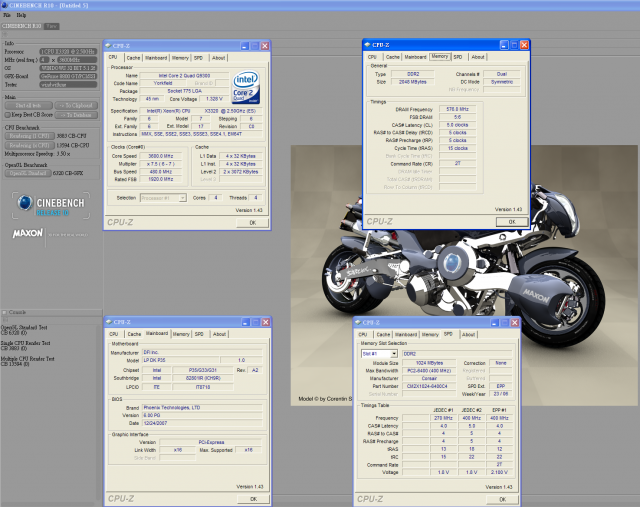Image resolution: width=640 pixels, height=507 pixels.
Task: Click the Console panel icon
Action: pos(4,312)
